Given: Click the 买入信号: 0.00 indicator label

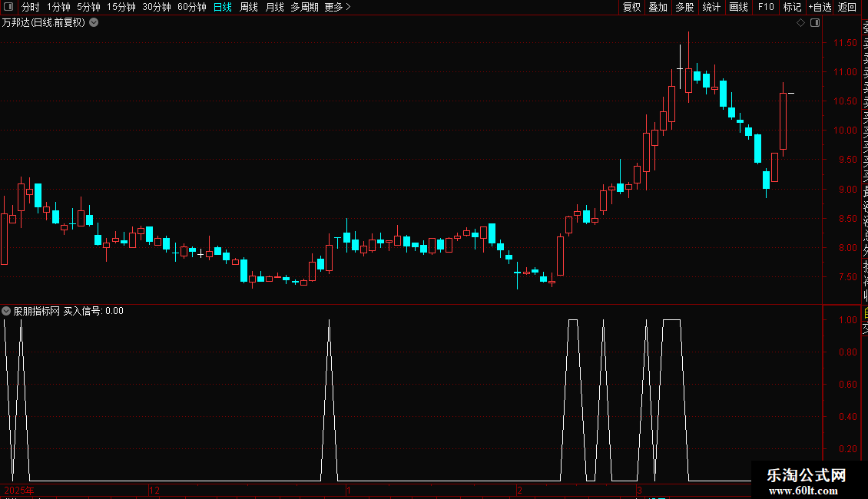Looking at the screenshot, I should 93,311.
